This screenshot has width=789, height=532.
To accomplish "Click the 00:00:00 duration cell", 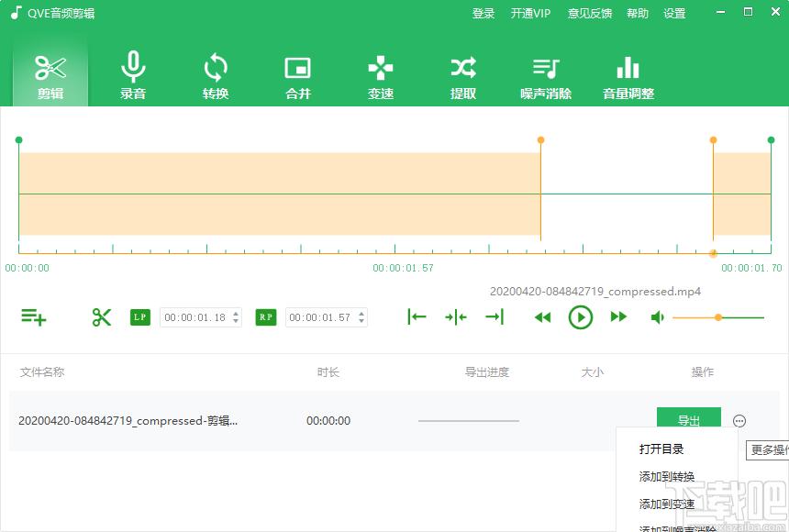I will pos(328,421).
